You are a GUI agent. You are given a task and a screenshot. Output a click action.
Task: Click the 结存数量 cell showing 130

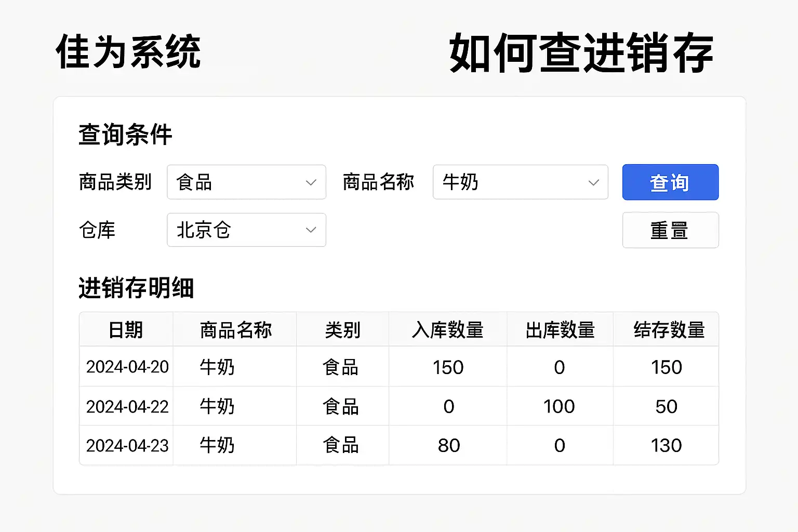click(x=666, y=446)
